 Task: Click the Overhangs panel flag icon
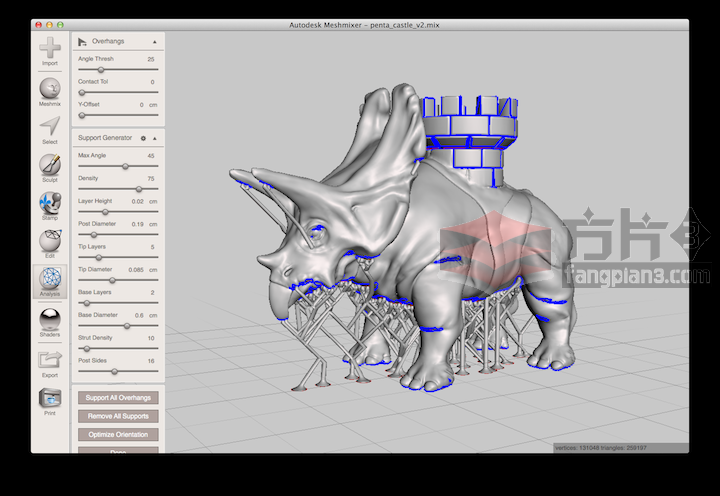pos(82,42)
